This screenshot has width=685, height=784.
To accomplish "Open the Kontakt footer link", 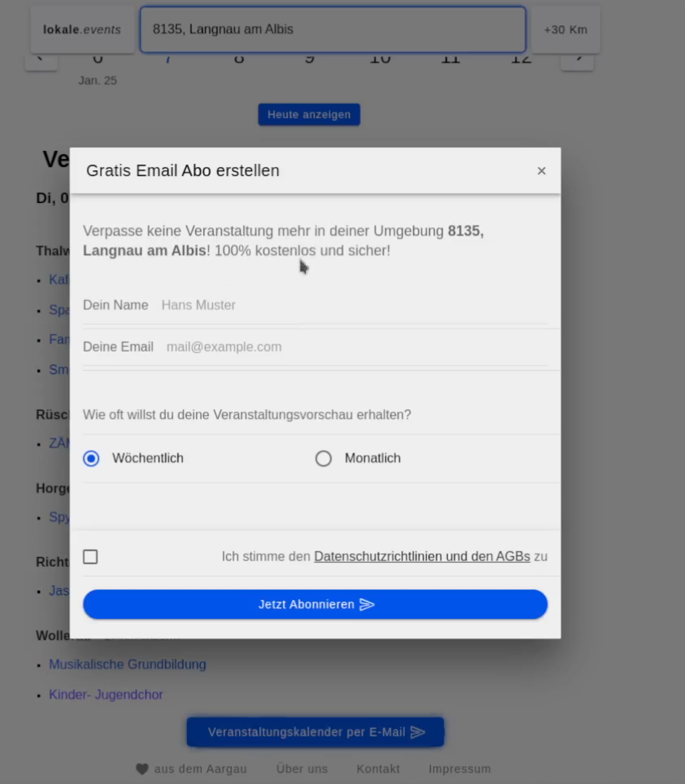I will 378,769.
